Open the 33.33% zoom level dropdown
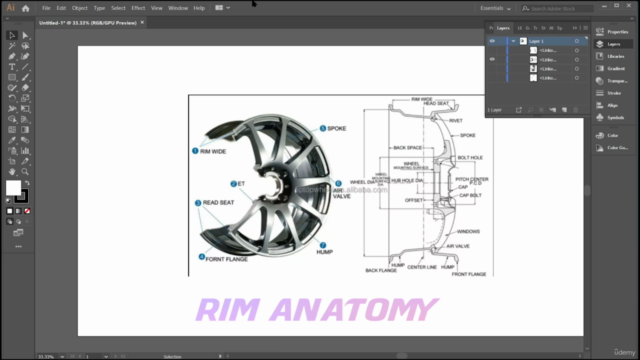 coord(62,356)
